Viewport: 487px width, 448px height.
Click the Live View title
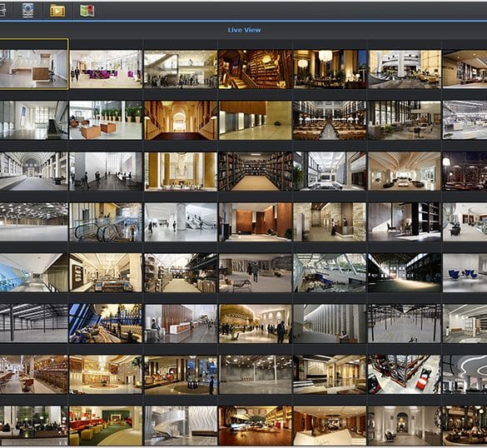pyautogui.click(x=244, y=30)
